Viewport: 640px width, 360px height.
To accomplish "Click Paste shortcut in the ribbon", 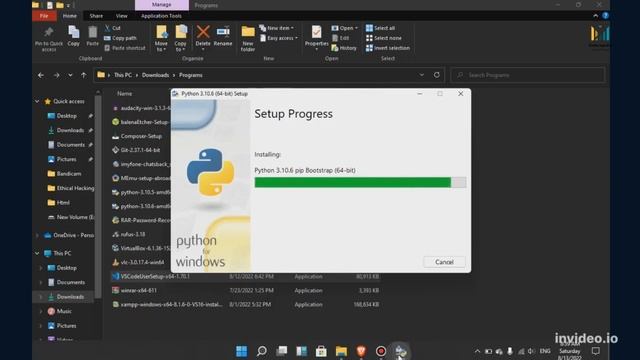I will pyautogui.click(x=124, y=48).
